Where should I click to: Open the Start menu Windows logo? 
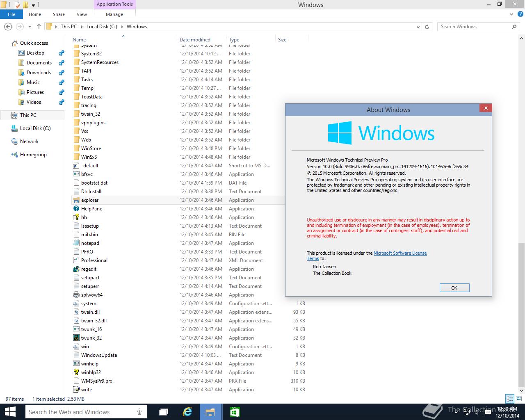click(x=10, y=412)
